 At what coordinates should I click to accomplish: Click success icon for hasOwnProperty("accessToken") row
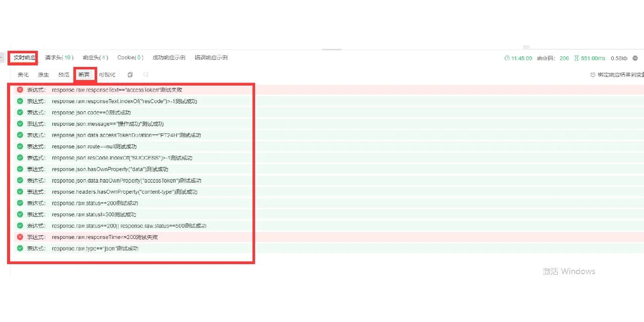tap(20, 180)
